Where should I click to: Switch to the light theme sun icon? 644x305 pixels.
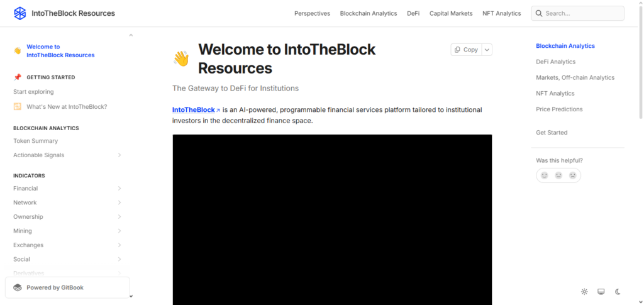584,292
